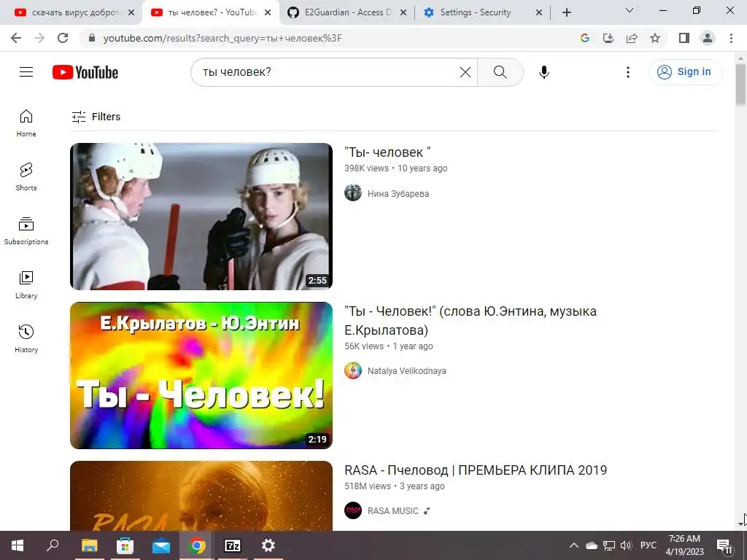Click Natalya Velikodnaya channel avatar
747x560 pixels.
353,370
